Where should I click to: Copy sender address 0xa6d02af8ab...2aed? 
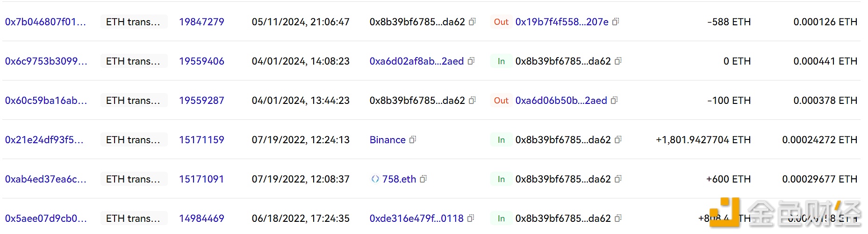pyautogui.click(x=471, y=61)
